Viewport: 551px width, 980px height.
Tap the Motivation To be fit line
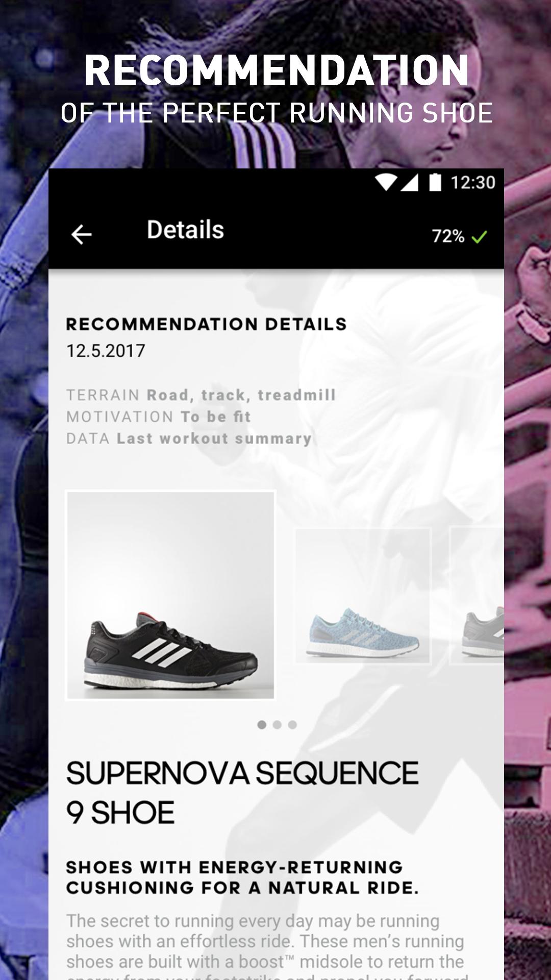(159, 416)
